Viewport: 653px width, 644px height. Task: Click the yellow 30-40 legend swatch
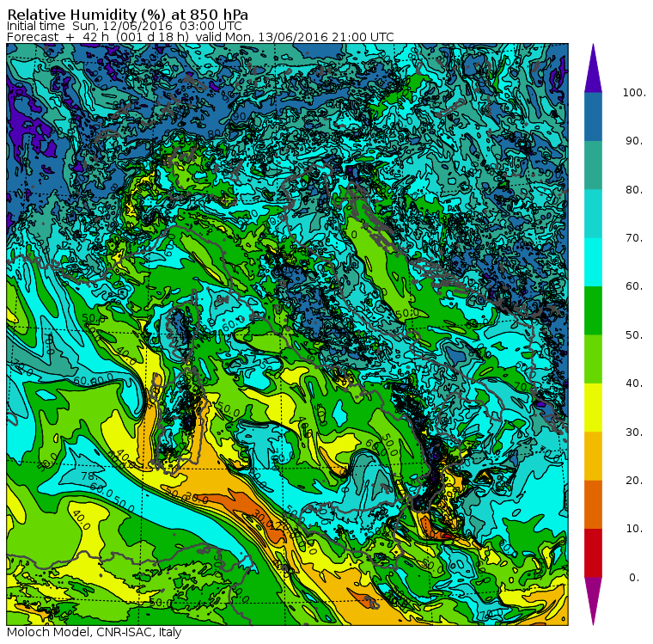[593, 408]
